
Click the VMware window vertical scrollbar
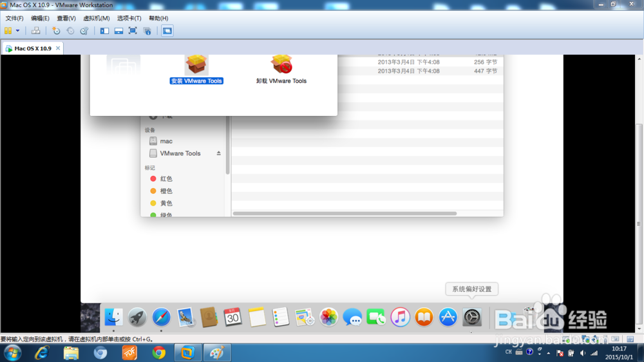click(639, 224)
